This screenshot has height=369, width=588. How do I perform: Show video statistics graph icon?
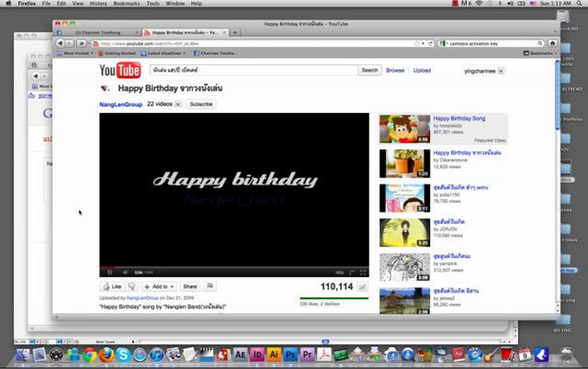pyautogui.click(x=362, y=287)
